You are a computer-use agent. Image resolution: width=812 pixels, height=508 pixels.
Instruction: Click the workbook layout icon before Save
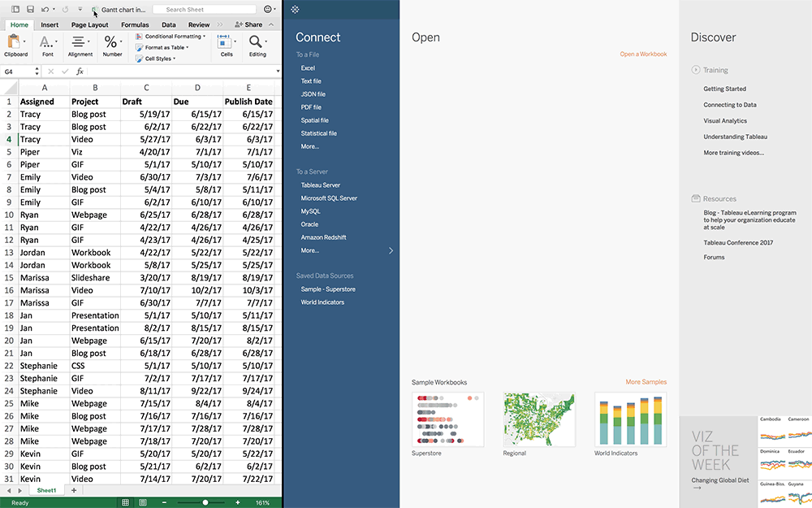click(15, 9)
